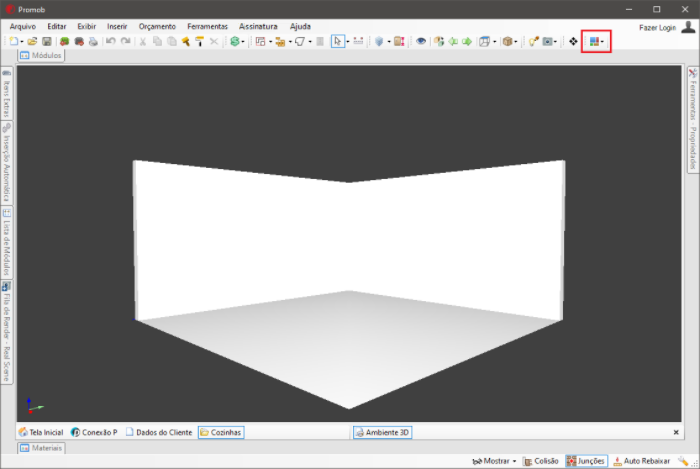Open the Exibir menu
Image resolution: width=700 pixels, height=469 pixels.
87,26
